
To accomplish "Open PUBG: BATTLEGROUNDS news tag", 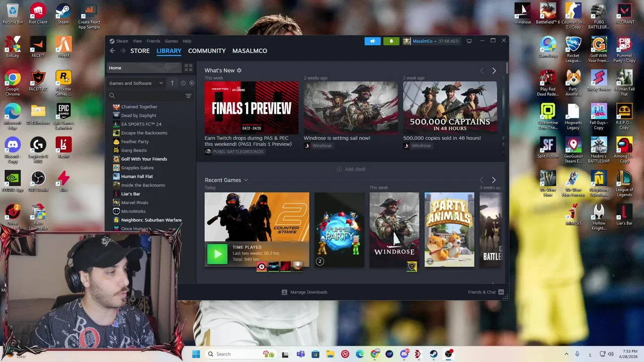I will [234, 152].
